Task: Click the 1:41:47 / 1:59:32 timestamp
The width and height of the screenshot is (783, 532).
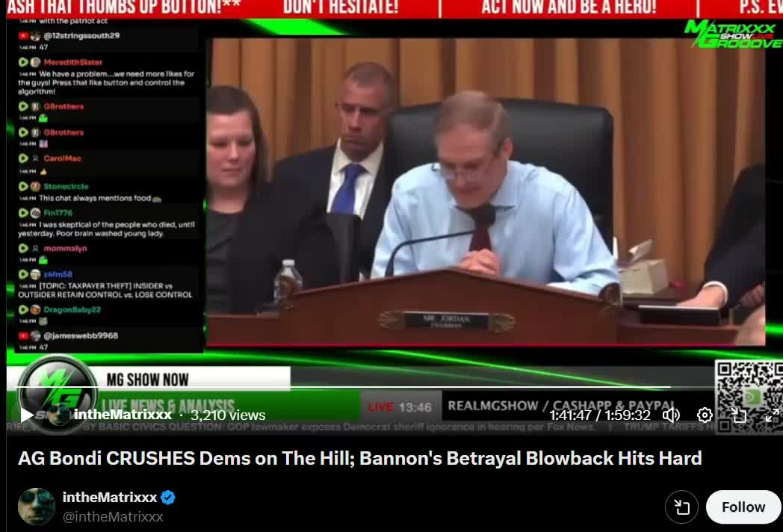Action: tap(600, 415)
